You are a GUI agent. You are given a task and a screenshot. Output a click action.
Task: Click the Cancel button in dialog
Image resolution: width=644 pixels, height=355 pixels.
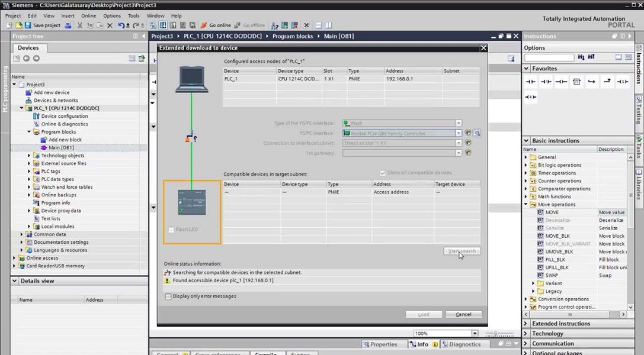pos(464,314)
